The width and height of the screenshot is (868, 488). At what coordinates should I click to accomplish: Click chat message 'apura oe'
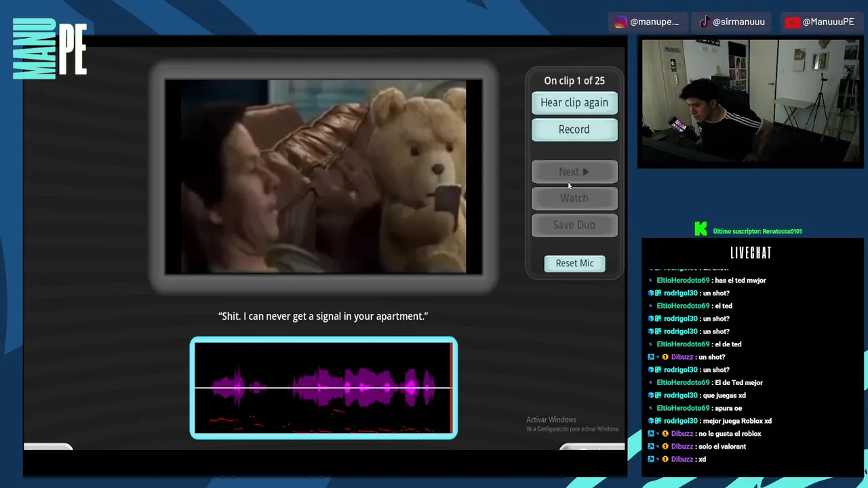[x=729, y=408]
